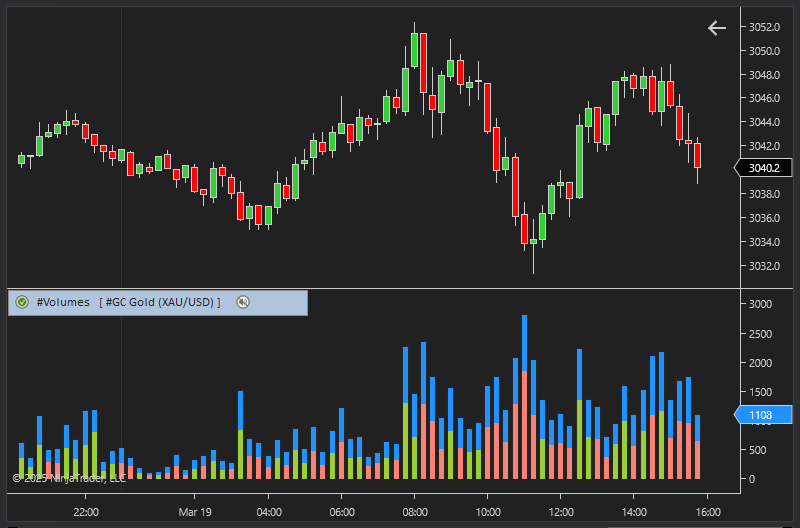Screen dimensions: 800x528
Task: Click the 22:00 time axis label
Action: [86, 512]
